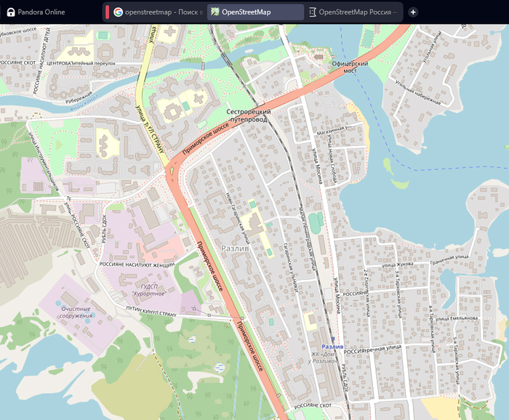Click the OpenStreetMap Россия tab favicon
Screen dimensions: 509x420
(312, 12)
